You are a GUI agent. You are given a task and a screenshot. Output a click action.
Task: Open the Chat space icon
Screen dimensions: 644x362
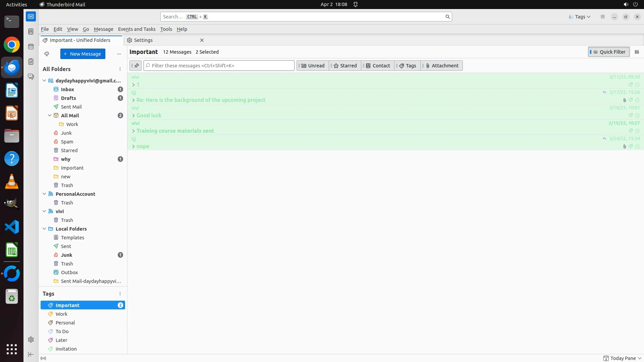(31, 77)
